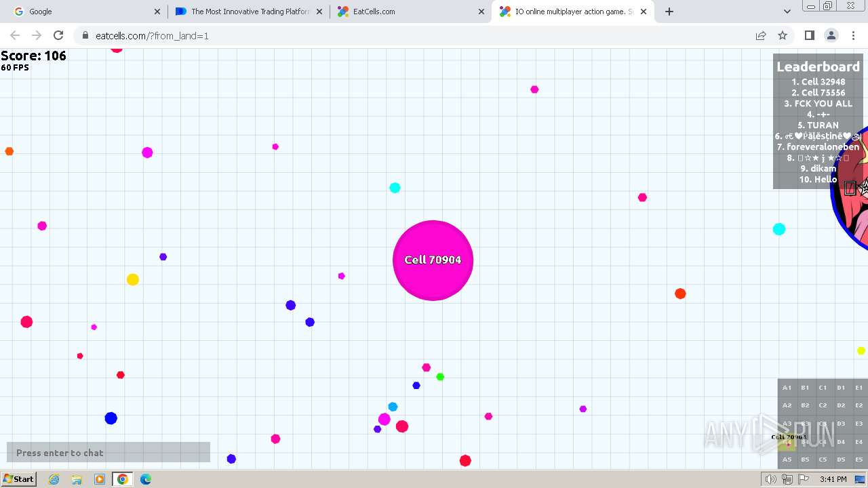Open the network tray icon
The image size is (868, 488).
point(787,479)
